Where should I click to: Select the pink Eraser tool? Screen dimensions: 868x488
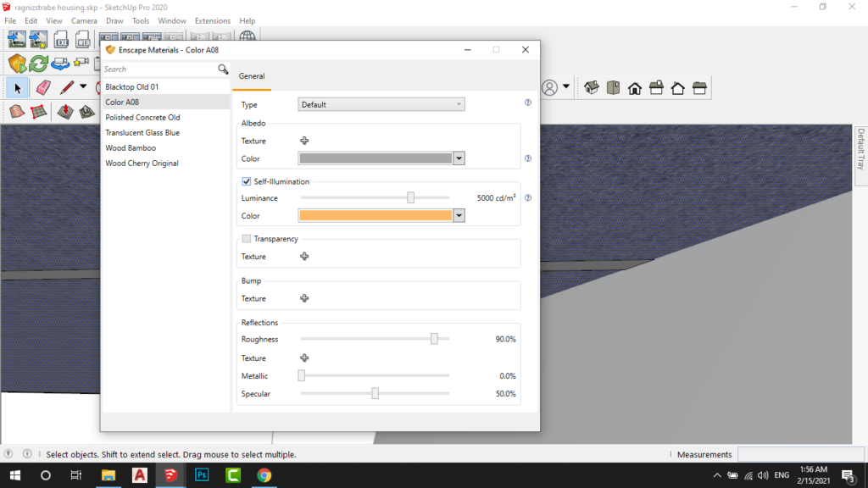click(x=43, y=87)
